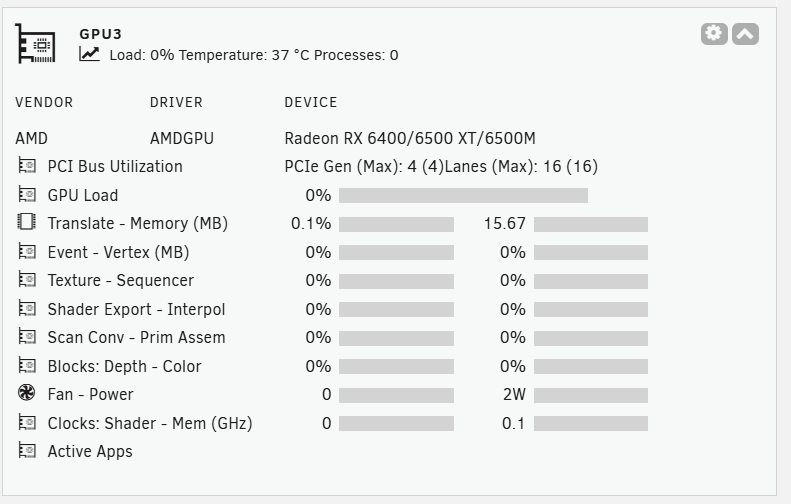Collapse the GPU3 panel with chevron
Screen dimensions: 791x504
pyautogui.click(x=745, y=34)
